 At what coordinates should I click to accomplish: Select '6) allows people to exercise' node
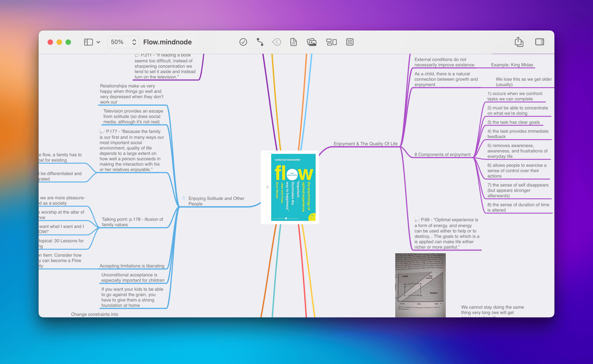(x=517, y=171)
